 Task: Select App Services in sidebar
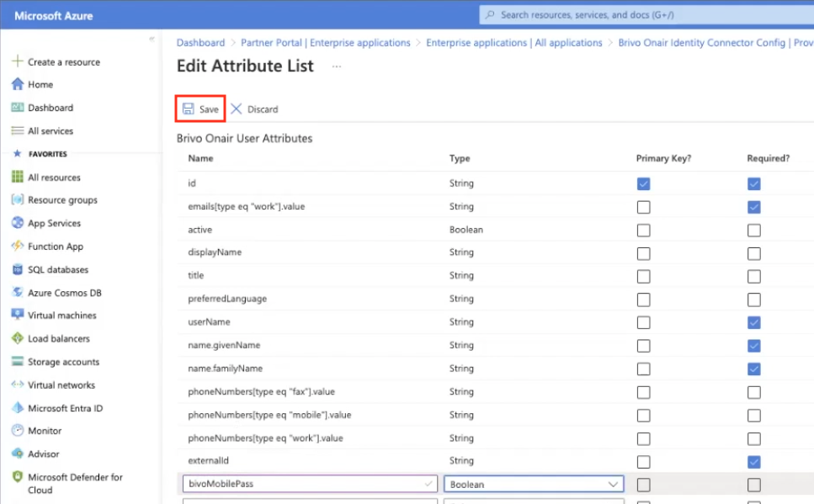pos(55,223)
